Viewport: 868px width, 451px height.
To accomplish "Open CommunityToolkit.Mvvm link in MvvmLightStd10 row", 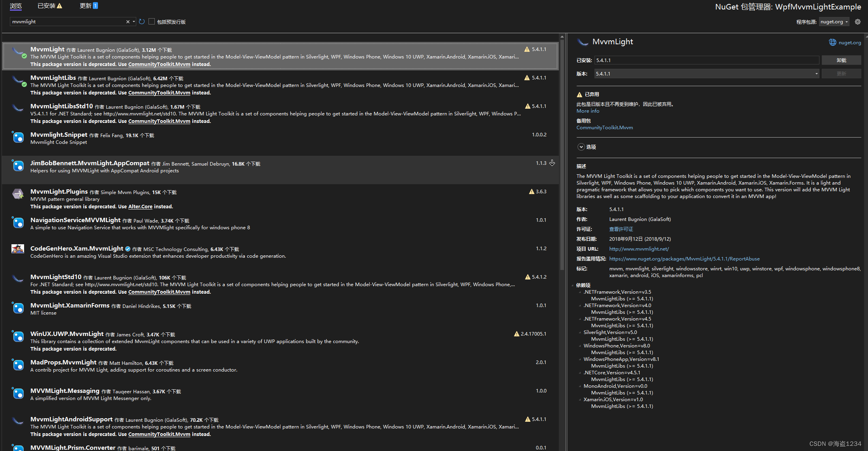I will point(159,292).
